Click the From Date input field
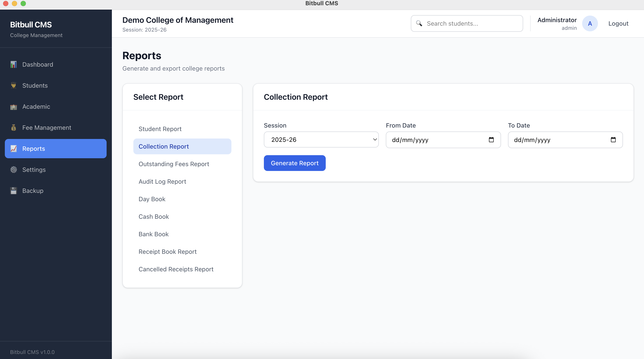The width and height of the screenshot is (644, 359). [443, 140]
